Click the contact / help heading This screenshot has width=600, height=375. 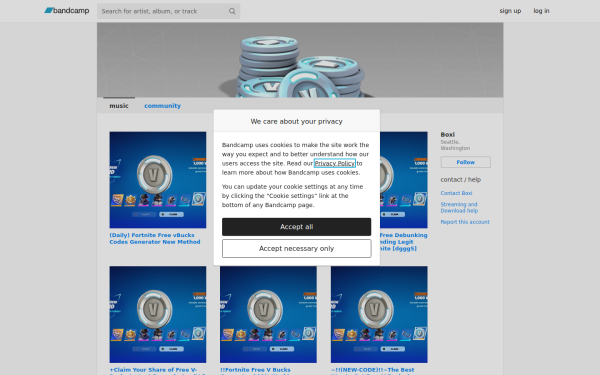(x=461, y=179)
